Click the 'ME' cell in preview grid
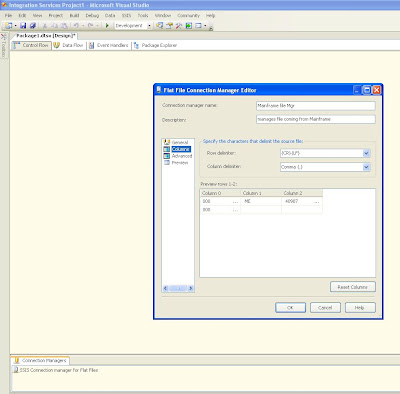Image resolution: width=400 pixels, height=394 pixels. [x=261, y=201]
